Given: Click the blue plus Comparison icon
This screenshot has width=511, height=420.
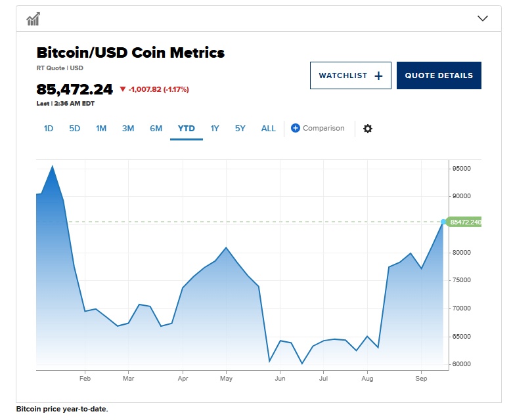Looking at the screenshot, I should [x=296, y=128].
